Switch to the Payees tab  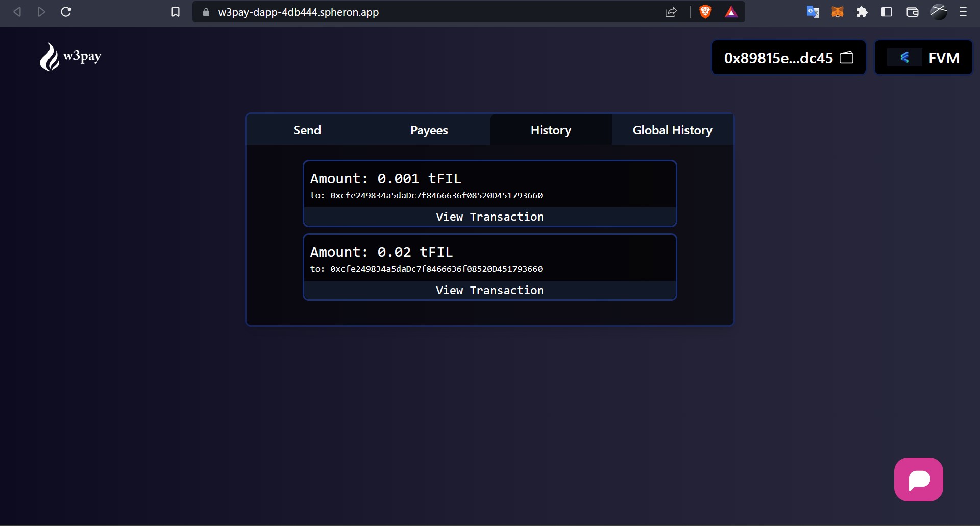429,130
